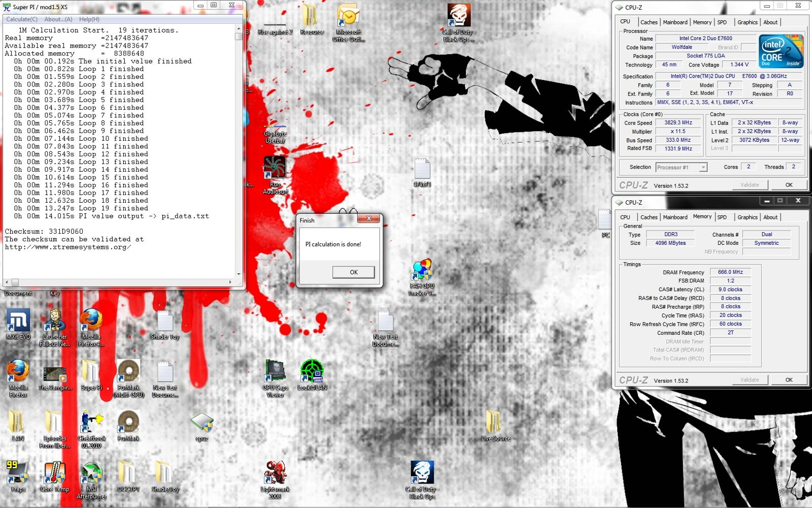Open SPD tab in lower CPU-Z window
The width and height of the screenshot is (812, 508).
[x=722, y=217]
